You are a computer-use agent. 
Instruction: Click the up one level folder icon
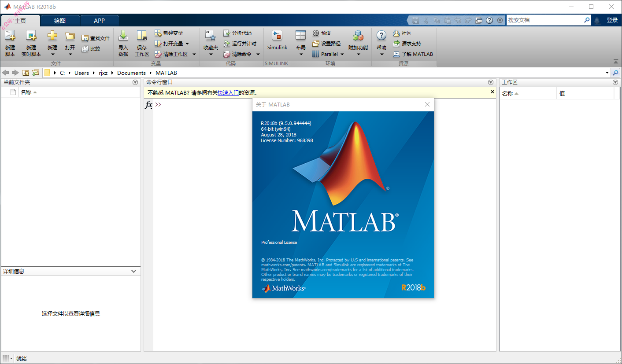point(26,73)
